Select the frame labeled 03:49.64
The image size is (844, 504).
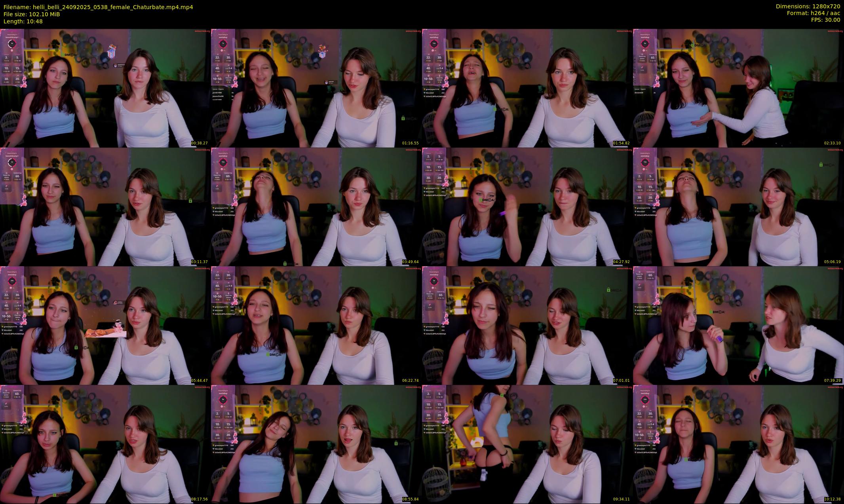(x=316, y=207)
